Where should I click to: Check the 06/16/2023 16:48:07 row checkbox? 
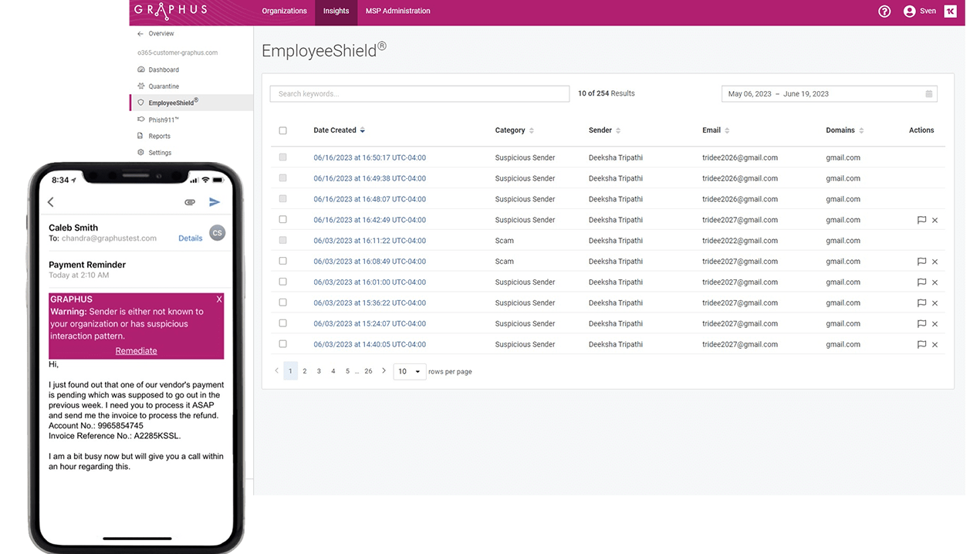point(282,199)
